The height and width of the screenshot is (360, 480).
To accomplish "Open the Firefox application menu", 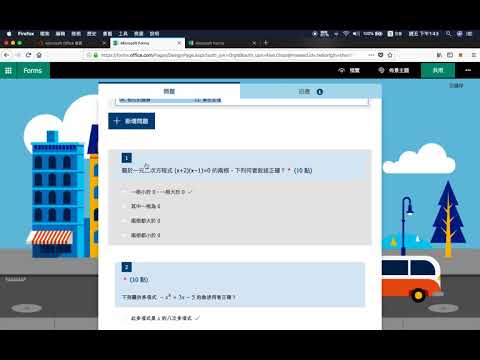I will (26, 34).
